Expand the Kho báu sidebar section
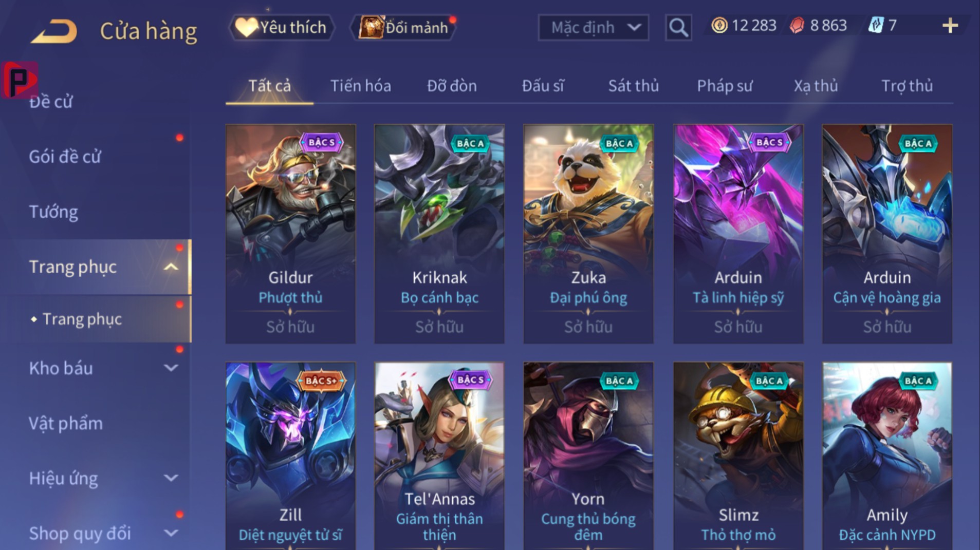Screen dimensions: 980x550 tap(171, 368)
